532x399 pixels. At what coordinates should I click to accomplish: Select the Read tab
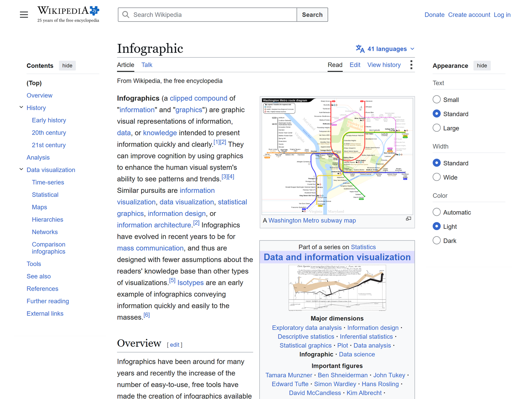[335, 65]
